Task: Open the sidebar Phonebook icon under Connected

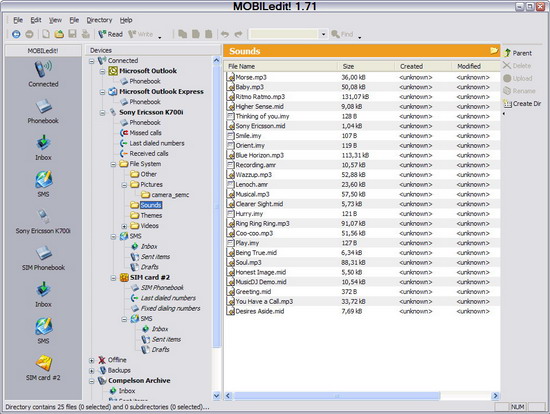Action: 43,112
